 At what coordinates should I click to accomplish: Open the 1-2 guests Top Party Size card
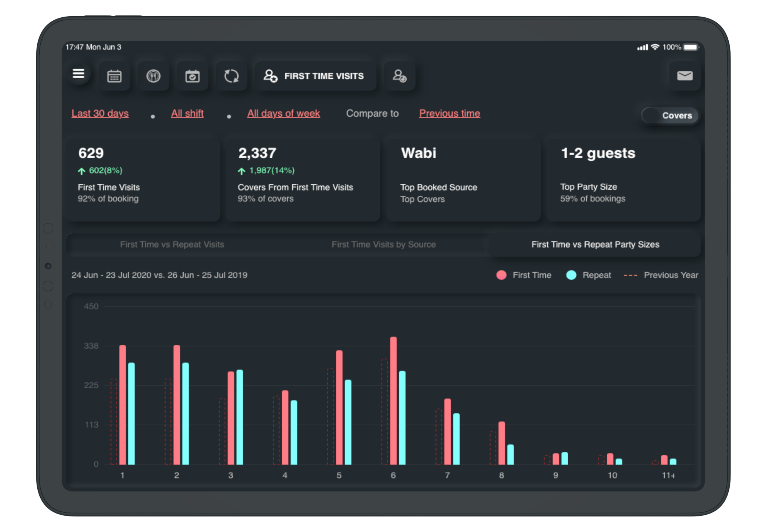click(623, 180)
